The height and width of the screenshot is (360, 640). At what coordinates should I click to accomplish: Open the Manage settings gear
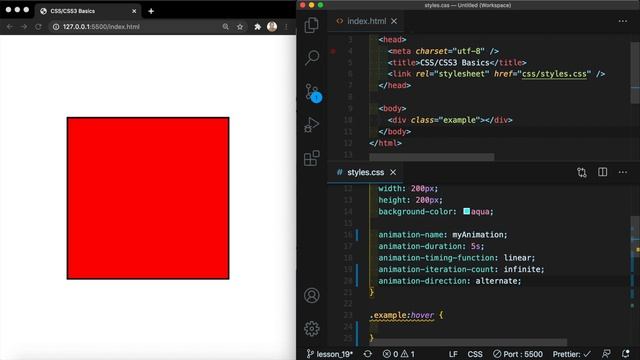click(x=311, y=328)
